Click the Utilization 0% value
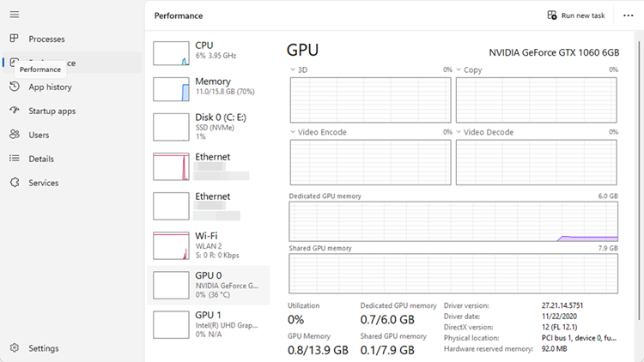The height and width of the screenshot is (362, 644). pyautogui.click(x=295, y=319)
